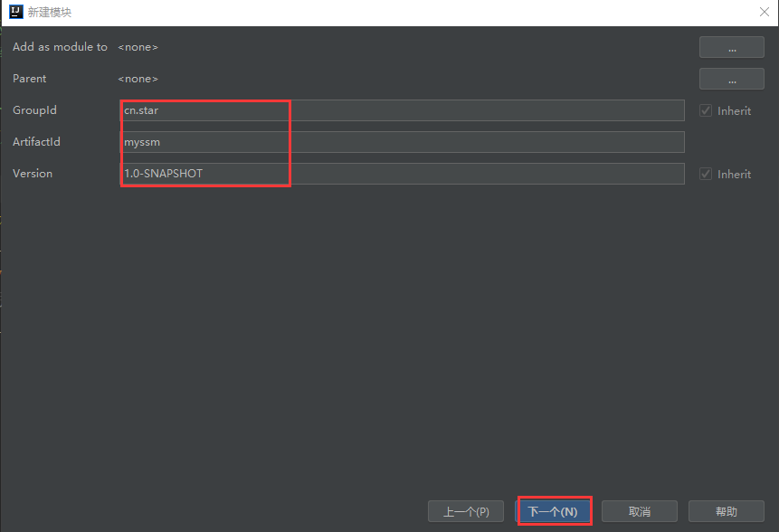Click <none> next to Parent
The image size is (779, 532).
(x=138, y=78)
